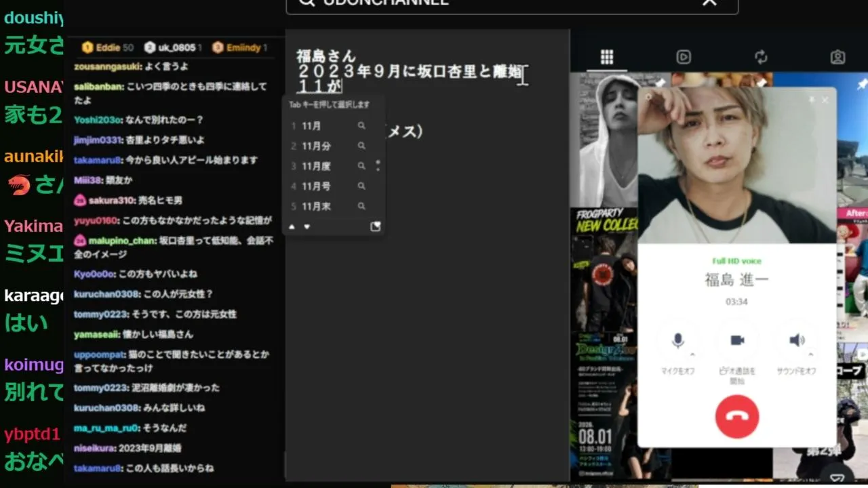Switch to the TikTok tagged-photos tab

[838, 58]
